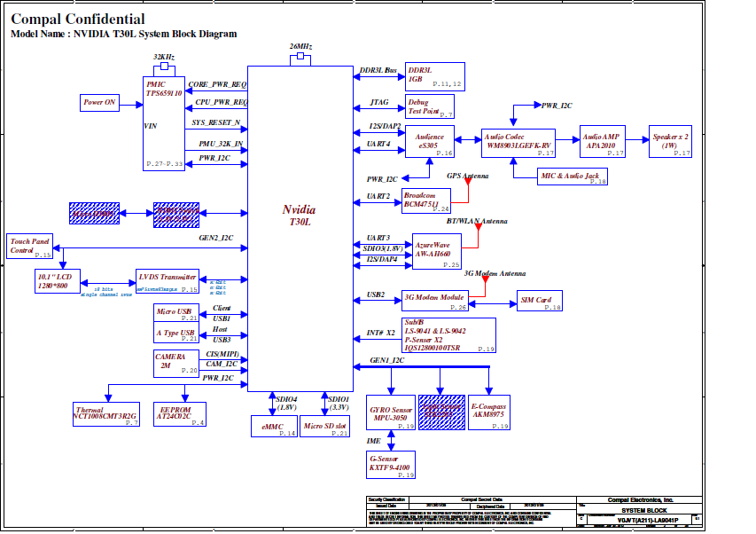The height and width of the screenshot is (534, 756).
Task: Click the PMU_32K_IN signal label
Action: point(221,144)
